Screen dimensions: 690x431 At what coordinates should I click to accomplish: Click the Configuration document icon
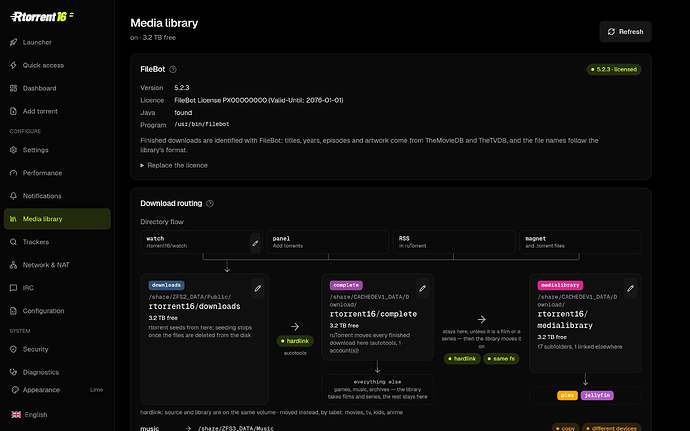[14, 310]
